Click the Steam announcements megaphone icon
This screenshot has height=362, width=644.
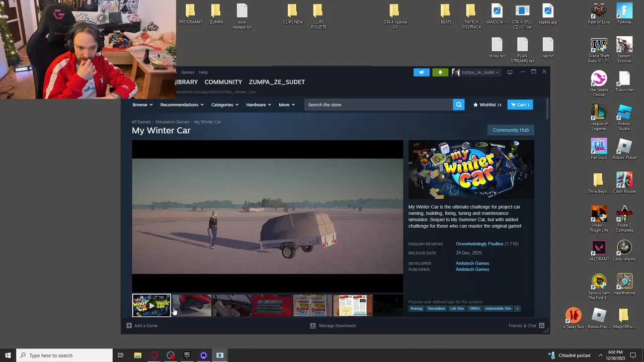click(422, 72)
